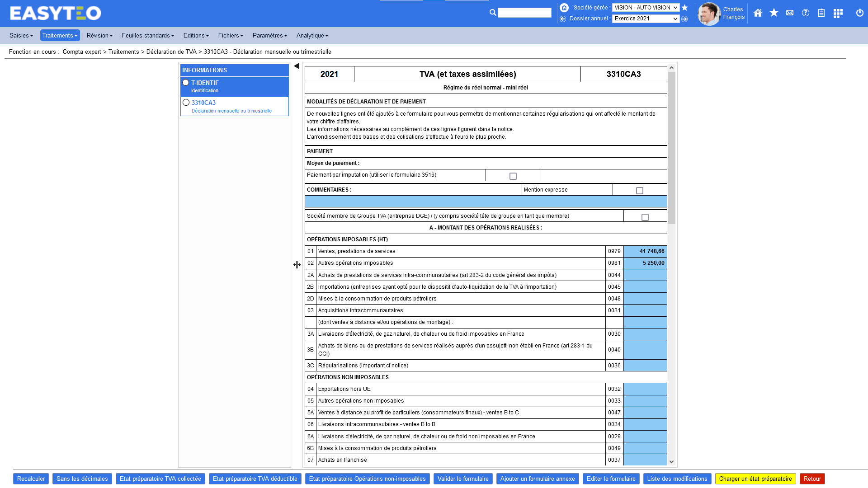Screen dimensions: 868x488
Task: Open the Révision menu
Action: [99, 35]
